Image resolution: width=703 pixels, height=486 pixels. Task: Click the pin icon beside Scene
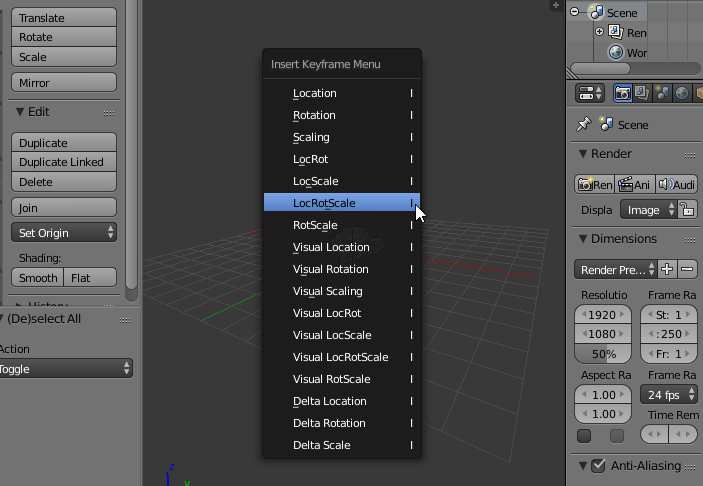coord(584,124)
